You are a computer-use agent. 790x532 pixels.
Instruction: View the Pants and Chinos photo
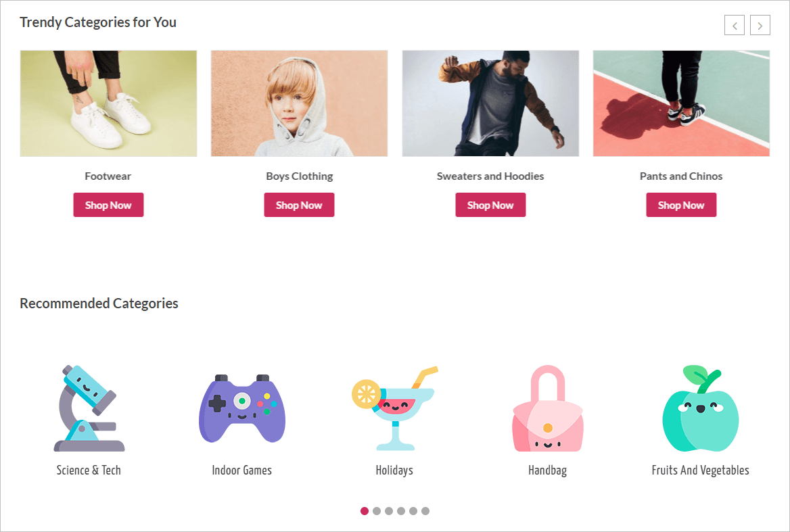(681, 103)
